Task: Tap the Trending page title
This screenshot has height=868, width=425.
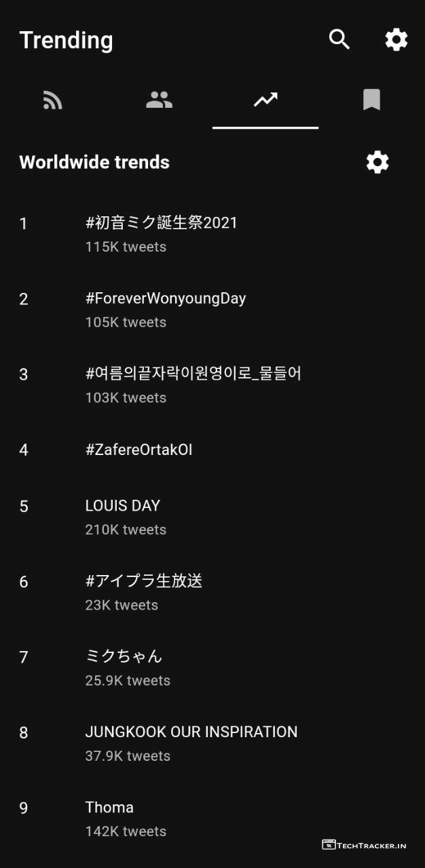Action: [66, 40]
